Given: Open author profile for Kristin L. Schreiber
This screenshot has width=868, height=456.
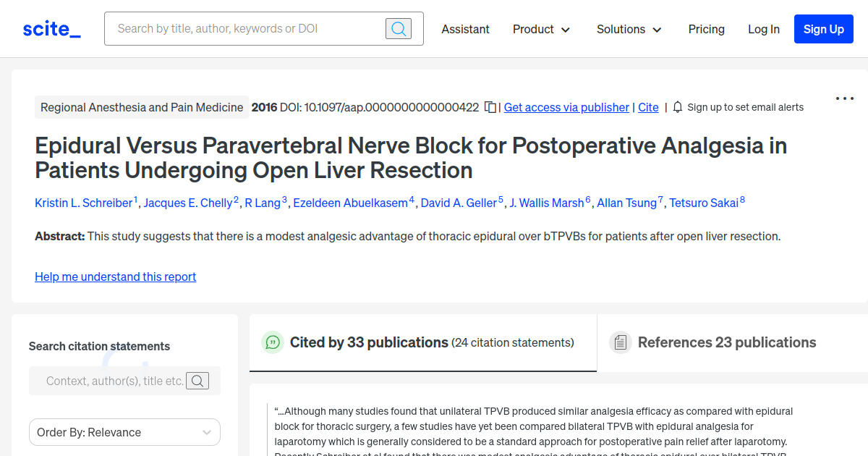Looking at the screenshot, I should [x=82, y=203].
